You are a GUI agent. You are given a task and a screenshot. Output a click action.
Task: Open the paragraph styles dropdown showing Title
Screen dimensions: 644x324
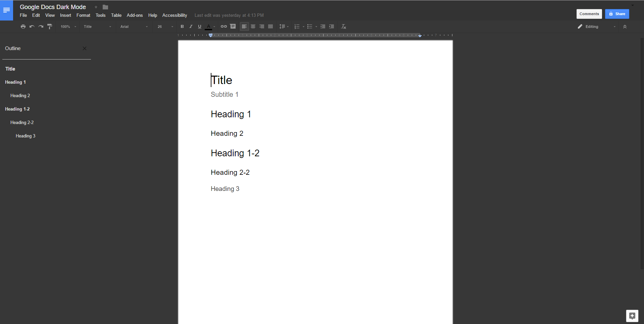(97, 27)
